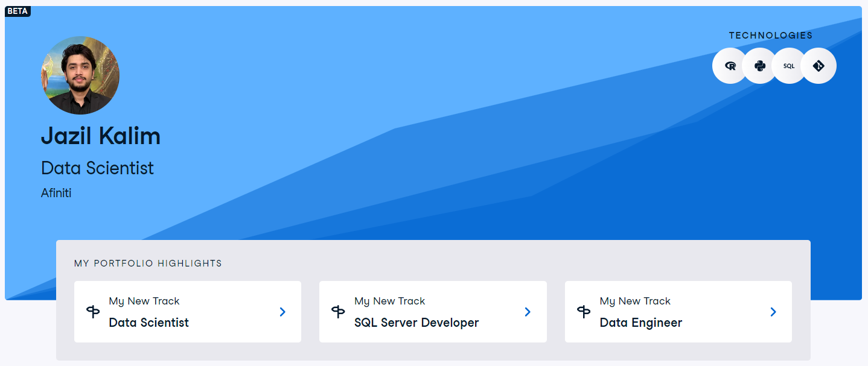Image resolution: width=868 pixels, height=366 pixels.
Task: Click the MY PORTFOLIO HIGHLIGHTS heading
Action: click(148, 263)
